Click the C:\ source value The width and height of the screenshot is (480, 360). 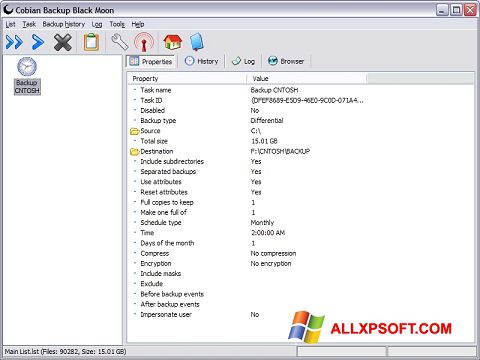coord(256,131)
